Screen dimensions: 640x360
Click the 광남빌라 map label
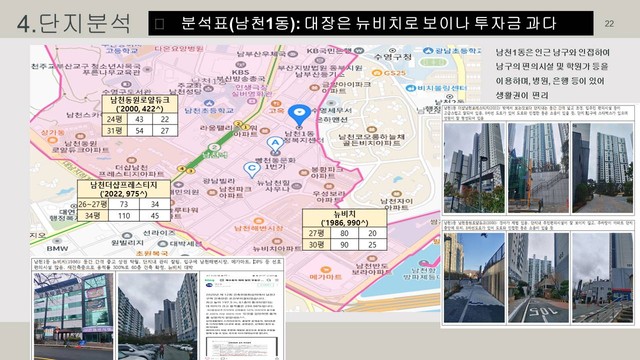point(219,180)
